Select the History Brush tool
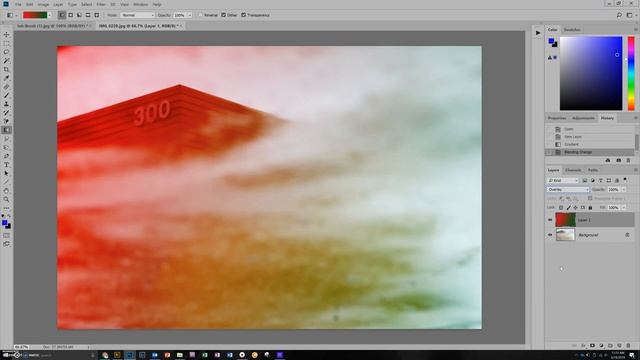640x360 pixels. (6, 113)
